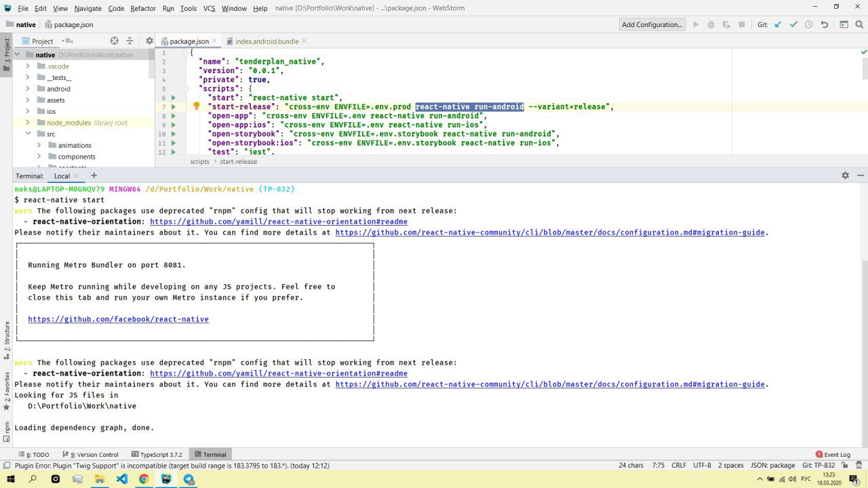Open Windows taskbar search
This screenshot has width=868, height=488.
coord(33,479)
